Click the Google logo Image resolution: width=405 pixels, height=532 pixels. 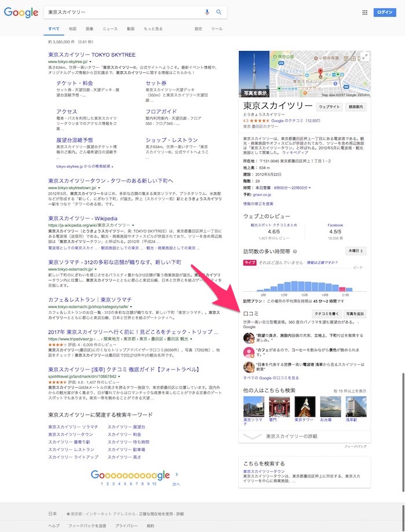tap(21, 12)
